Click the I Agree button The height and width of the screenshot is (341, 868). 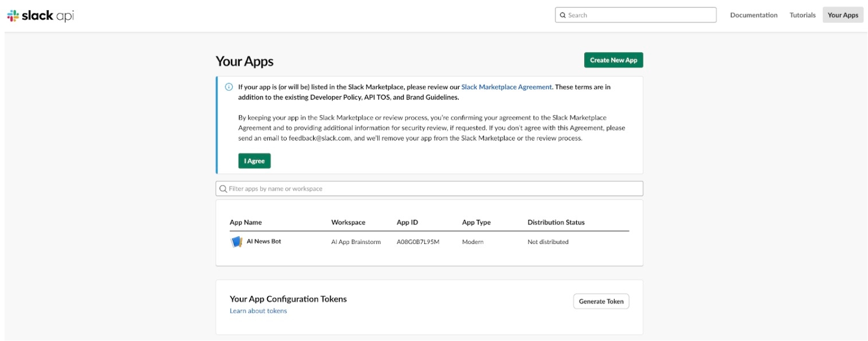pos(254,161)
